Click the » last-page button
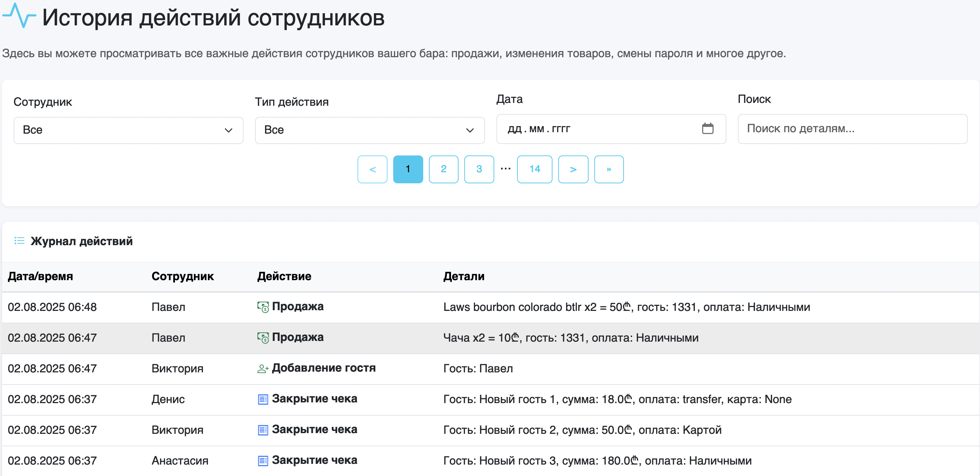 (x=609, y=169)
